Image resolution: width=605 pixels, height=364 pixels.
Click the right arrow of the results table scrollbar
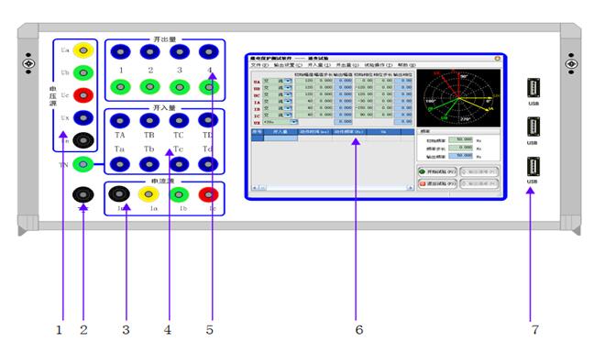point(410,188)
